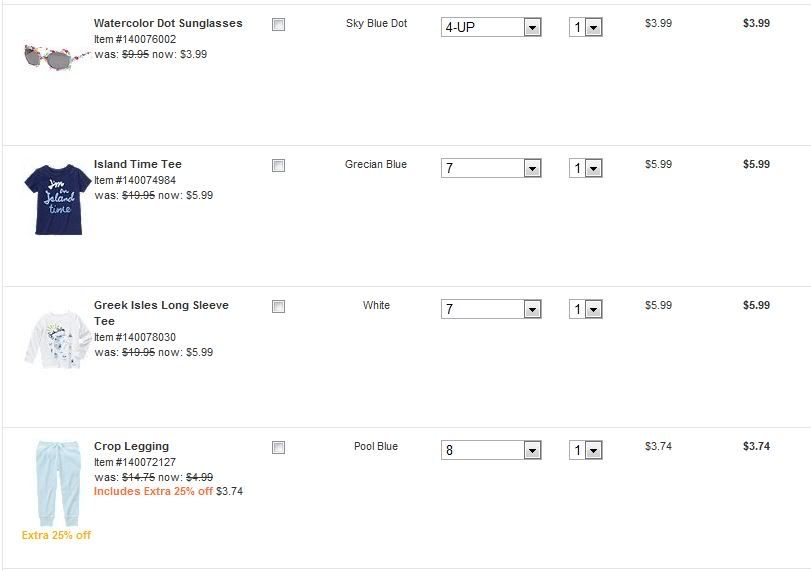Tick the Island Time Tee checkbox
The image size is (811, 571).
coord(278,166)
